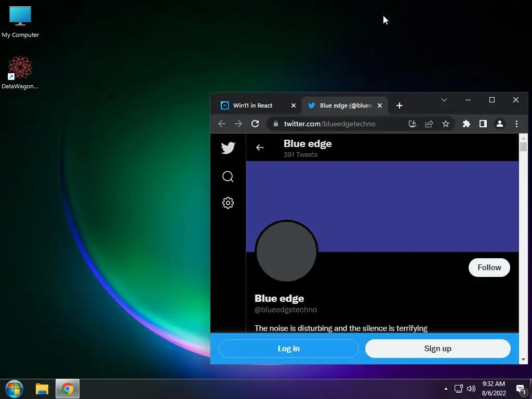This screenshot has height=399, width=532.
Task: Click the 391 Tweets count text
Action: click(x=301, y=155)
